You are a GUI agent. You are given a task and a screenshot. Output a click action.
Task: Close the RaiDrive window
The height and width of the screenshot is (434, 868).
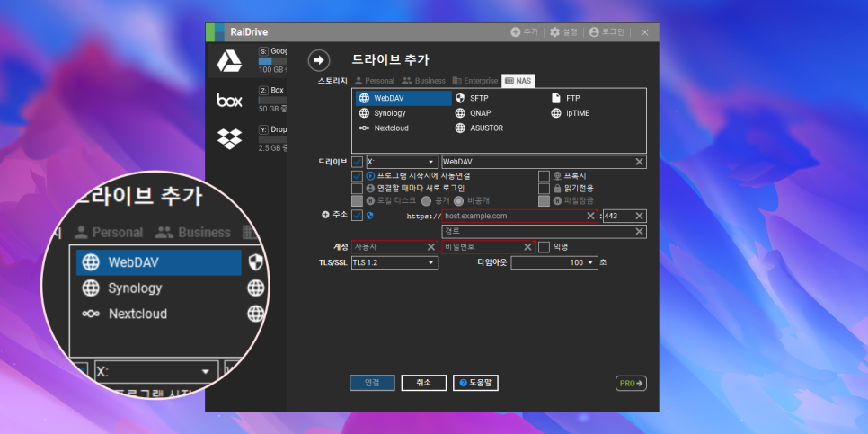tap(644, 32)
